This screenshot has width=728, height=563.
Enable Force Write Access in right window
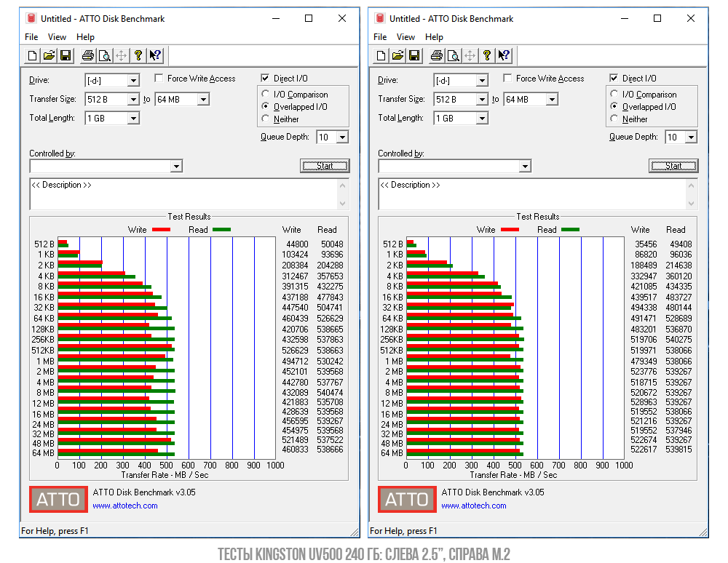pos(507,79)
